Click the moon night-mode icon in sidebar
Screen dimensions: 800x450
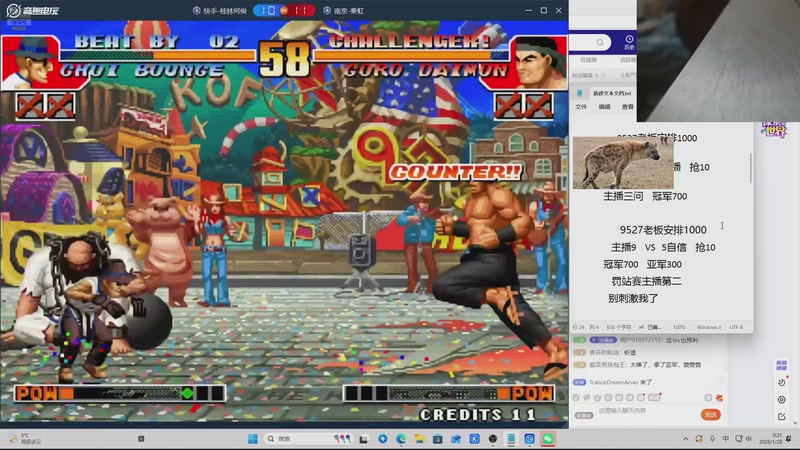pyautogui.click(x=782, y=383)
